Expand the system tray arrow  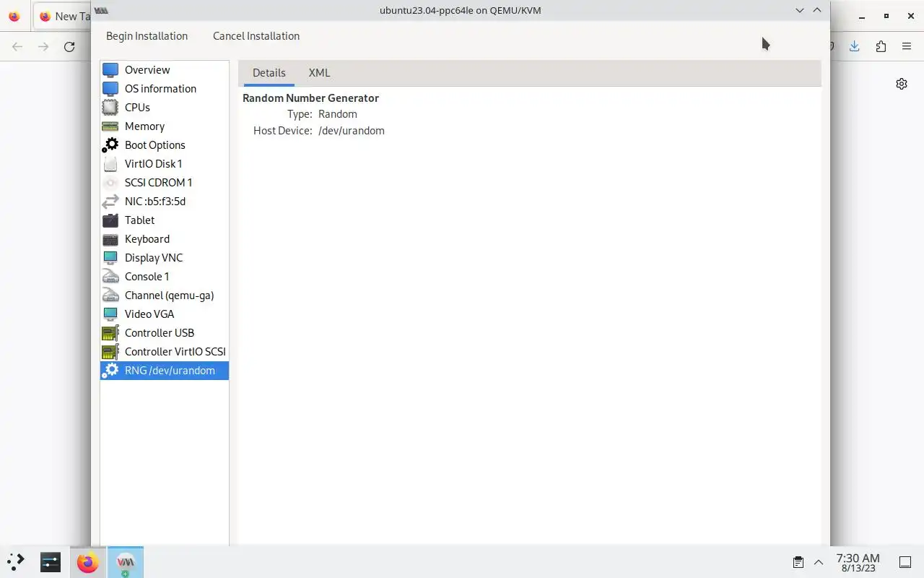[x=819, y=562]
